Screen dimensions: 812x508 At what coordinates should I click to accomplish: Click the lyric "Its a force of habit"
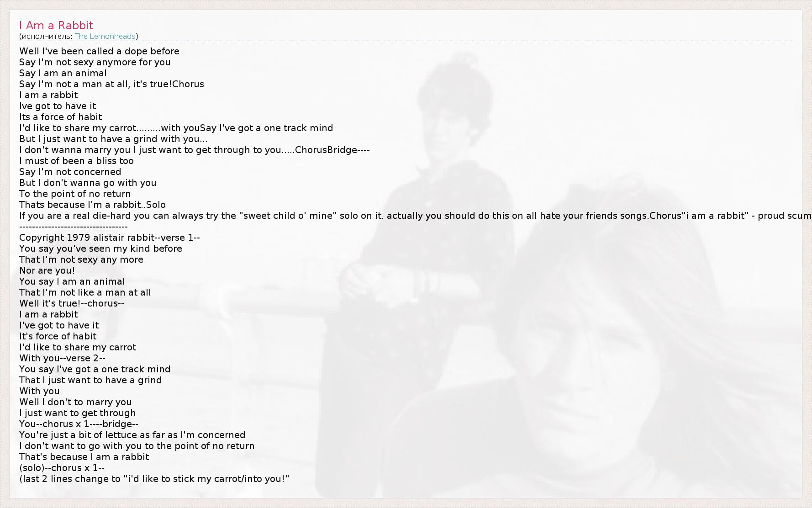pyautogui.click(x=60, y=117)
